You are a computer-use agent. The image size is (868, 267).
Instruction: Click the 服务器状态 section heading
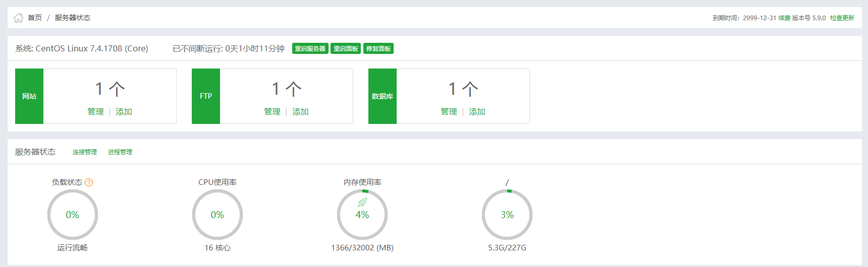(35, 152)
